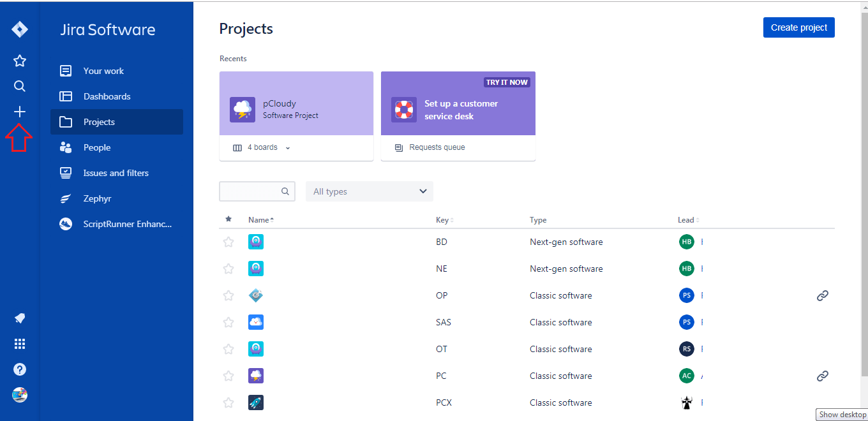The image size is (868, 421).
Task: Click Classic software in OT row
Action: pyautogui.click(x=561, y=349)
